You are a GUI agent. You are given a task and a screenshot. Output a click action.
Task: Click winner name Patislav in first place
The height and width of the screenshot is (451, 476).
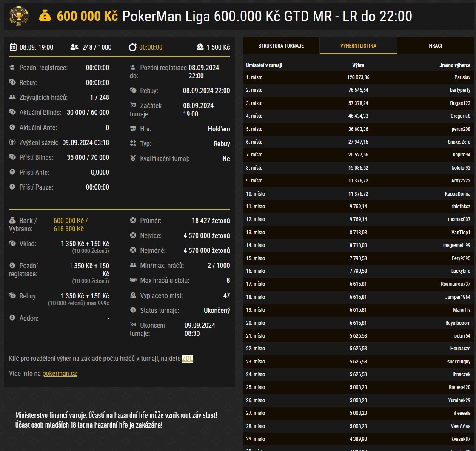point(462,77)
